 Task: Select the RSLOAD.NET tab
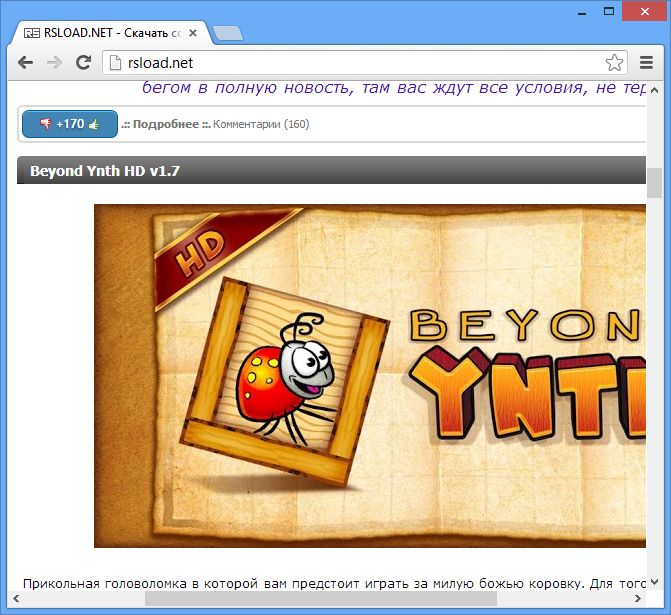111,33
